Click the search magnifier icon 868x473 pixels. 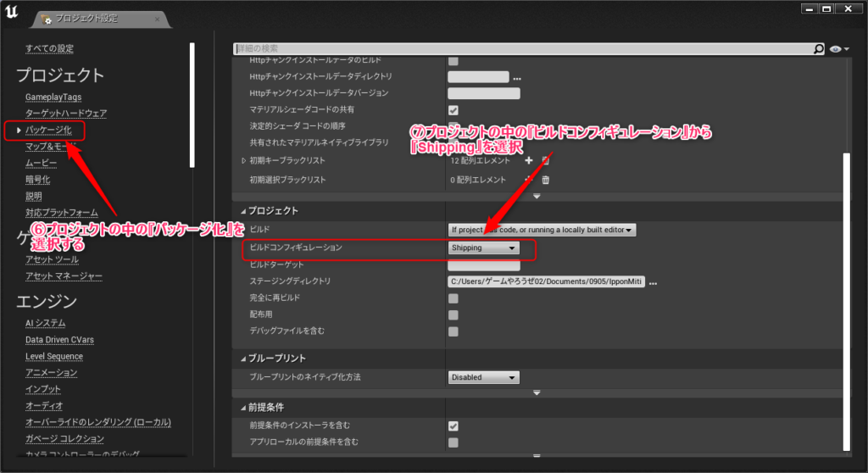[x=819, y=50]
